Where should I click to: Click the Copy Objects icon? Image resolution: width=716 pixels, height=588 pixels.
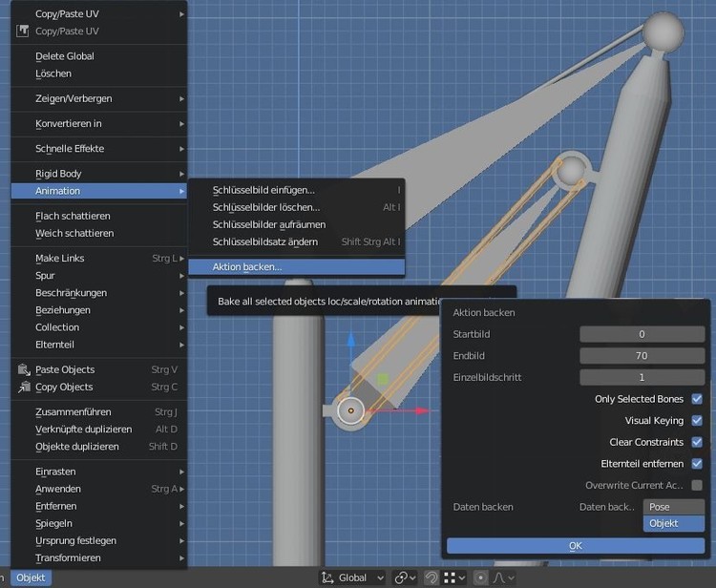tap(24, 387)
